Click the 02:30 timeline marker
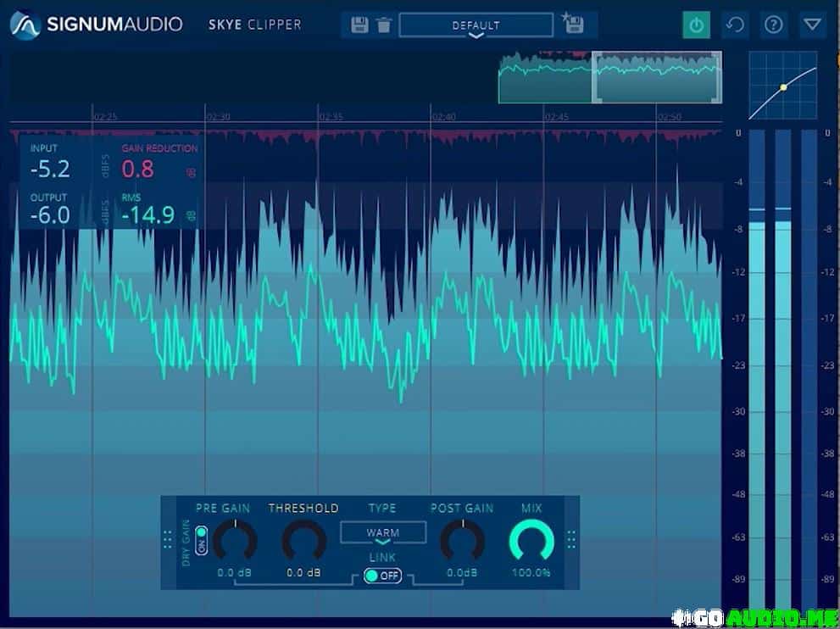Viewport: 840px width, 629px height. pos(219,116)
